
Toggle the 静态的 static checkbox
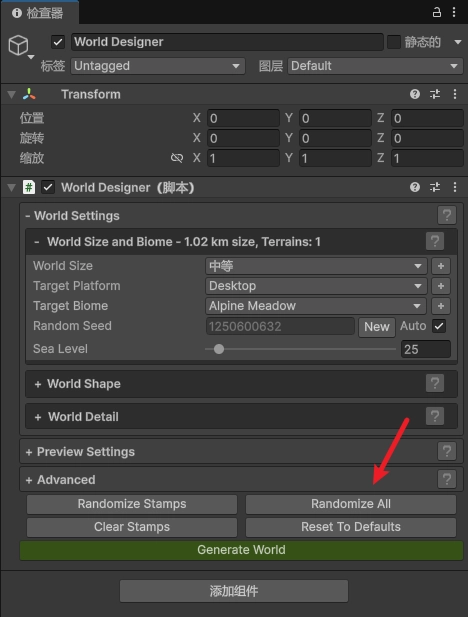pyautogui.click(x=394, y=42)
